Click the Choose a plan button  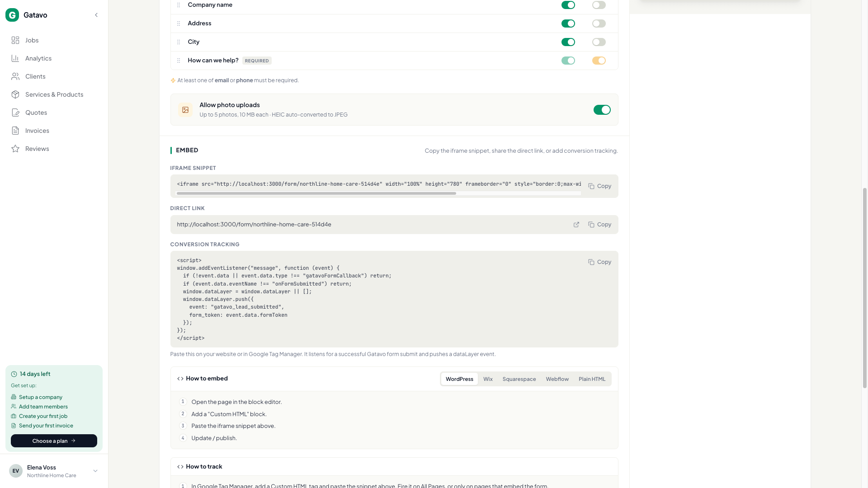54,441
